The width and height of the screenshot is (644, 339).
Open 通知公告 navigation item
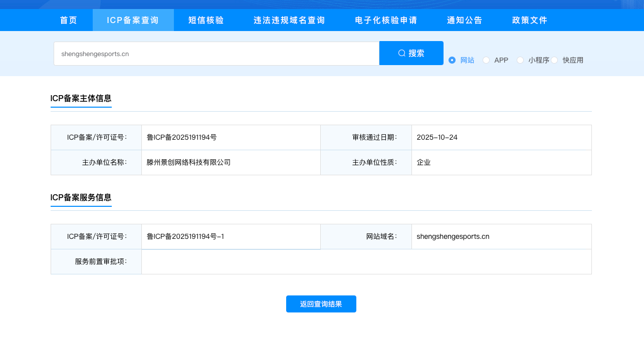point(465,20)
